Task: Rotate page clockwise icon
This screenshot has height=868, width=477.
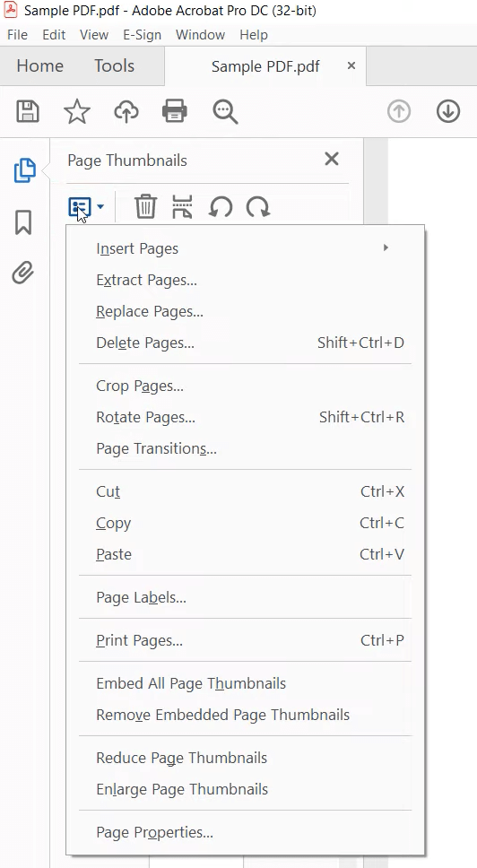Action: [258, 206]
